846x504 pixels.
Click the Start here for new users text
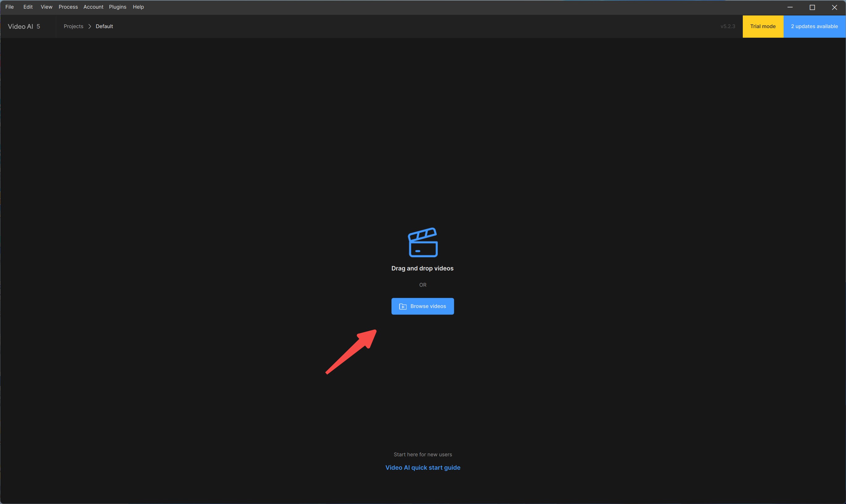click(x=423, y=454)
